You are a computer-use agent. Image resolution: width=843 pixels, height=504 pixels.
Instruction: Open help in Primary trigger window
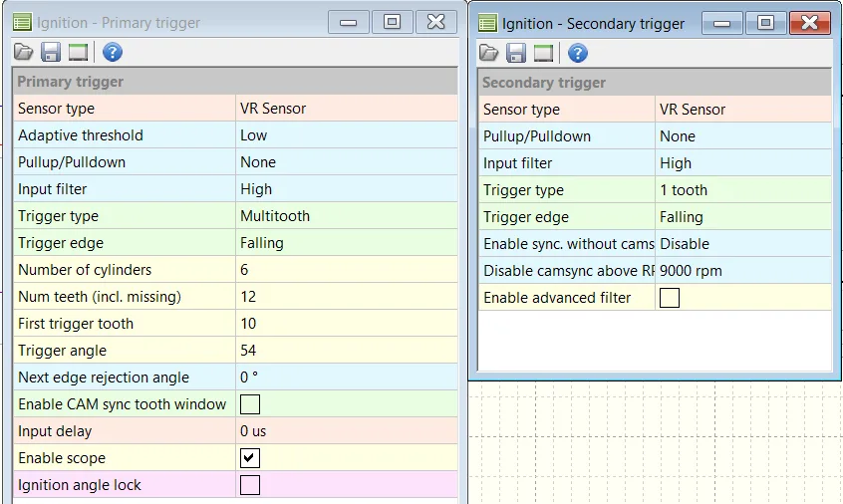pyautogui.click(x=112, y=52)
